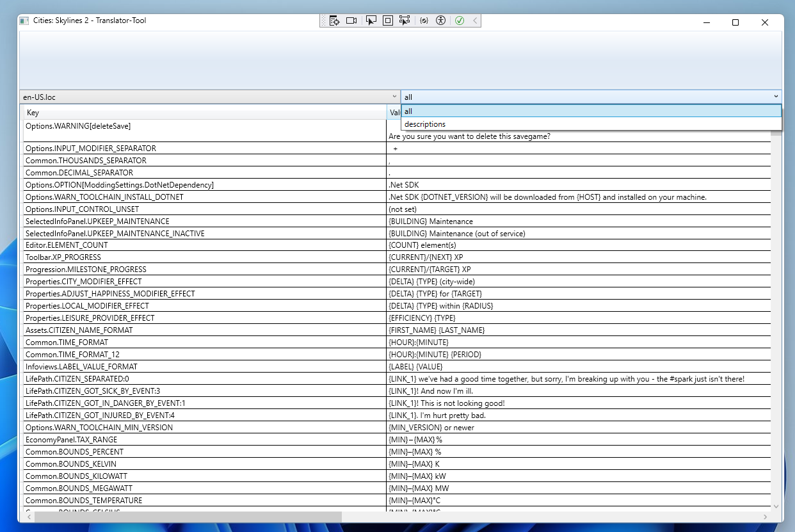Click the screen recording camera icon
795x532 pixels.
pyautogui.click(x=351, y=20)
